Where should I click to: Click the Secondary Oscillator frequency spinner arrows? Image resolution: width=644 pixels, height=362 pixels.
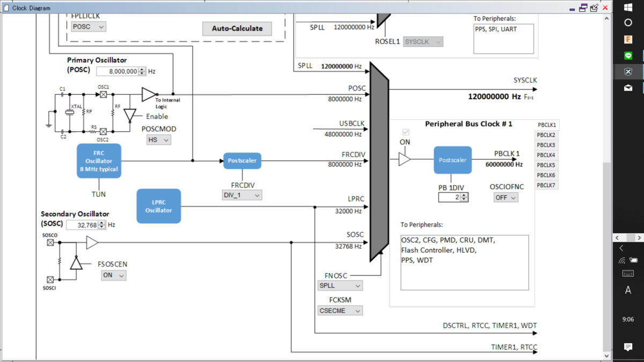[x=103, y=225]
